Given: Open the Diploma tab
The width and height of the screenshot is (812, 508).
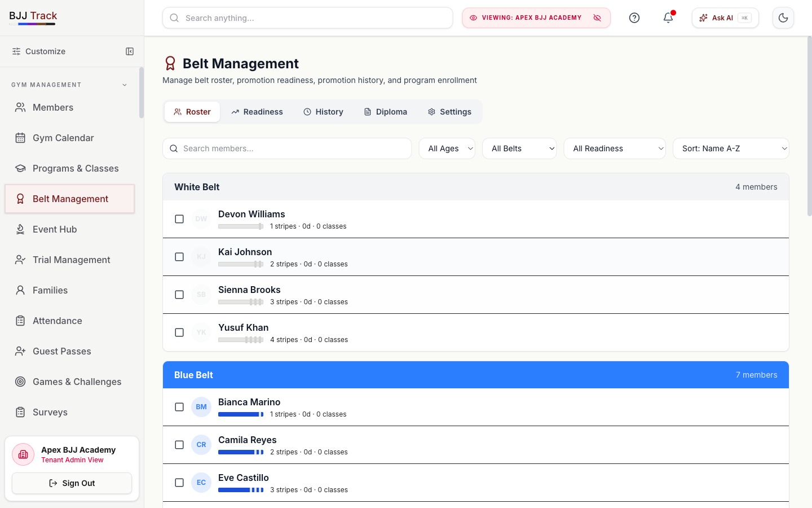Looking at the screenshot, I should [x=386, y=112].
